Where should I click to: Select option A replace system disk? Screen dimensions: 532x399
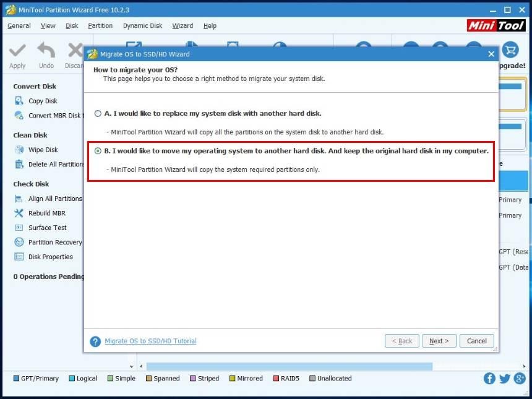click(98, 114)
